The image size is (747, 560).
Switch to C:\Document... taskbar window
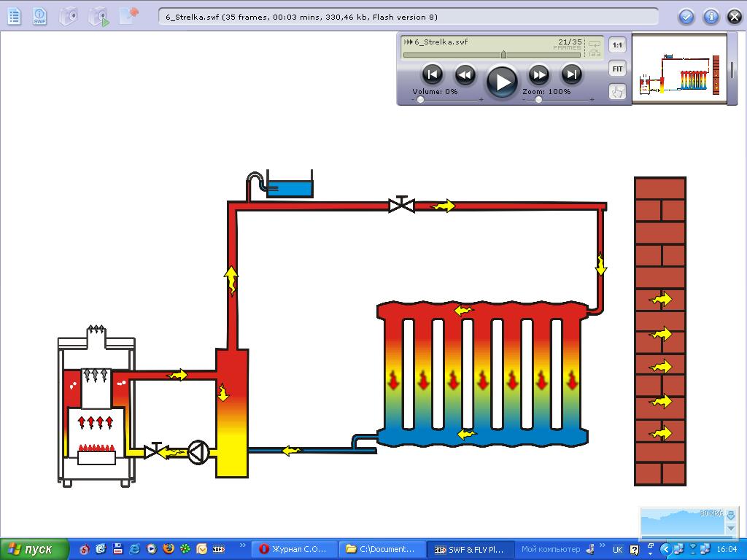point(381,549)
